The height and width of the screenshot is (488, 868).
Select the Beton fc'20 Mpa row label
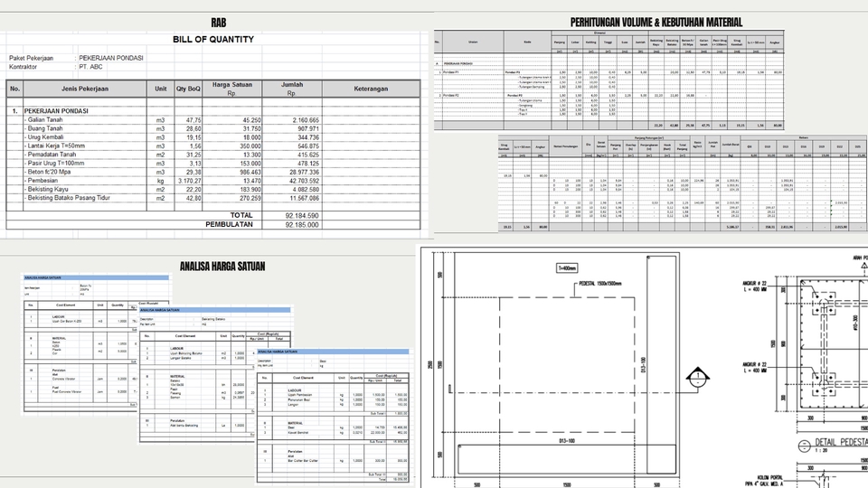pos(48,172)
